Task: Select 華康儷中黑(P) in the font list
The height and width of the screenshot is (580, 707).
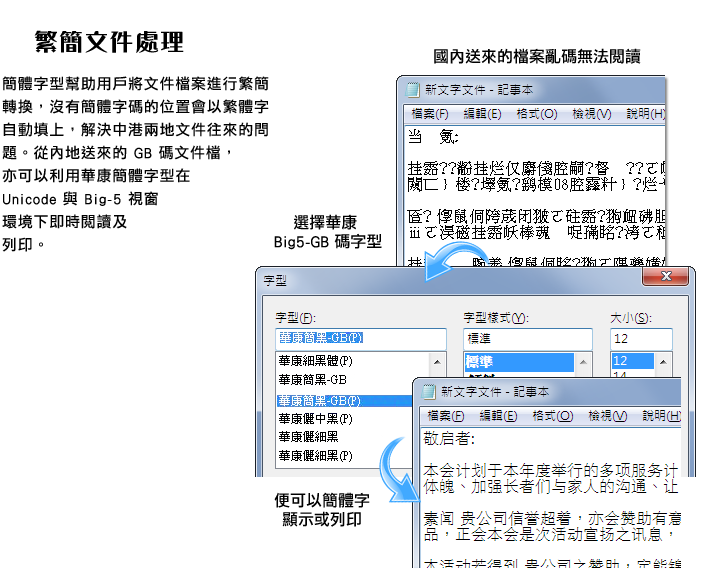Action: tap(315, 419)
